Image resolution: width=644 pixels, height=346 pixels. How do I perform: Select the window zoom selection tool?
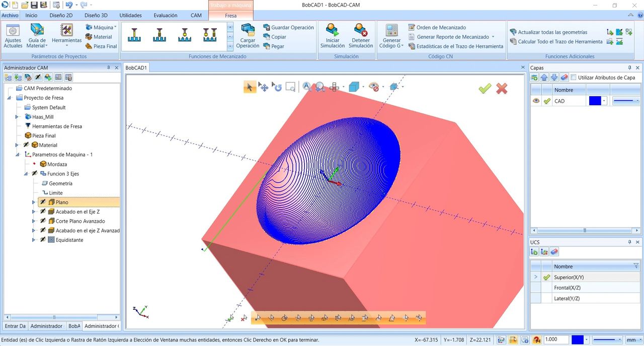point(290,87)
